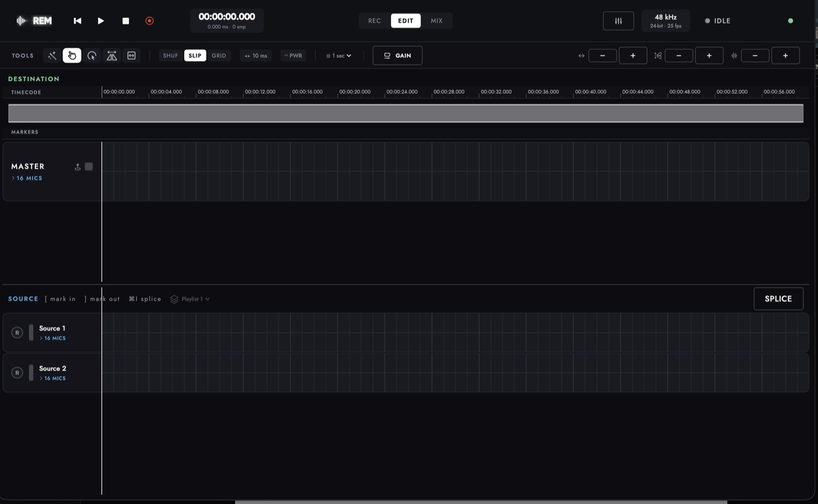The image size is (818, 504).
Task: Select the stretch fit-width tool
Action: tap(131, 56)
